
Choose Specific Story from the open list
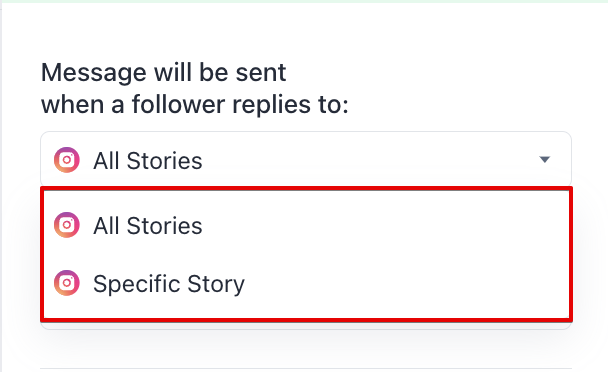tap(306, 284)
